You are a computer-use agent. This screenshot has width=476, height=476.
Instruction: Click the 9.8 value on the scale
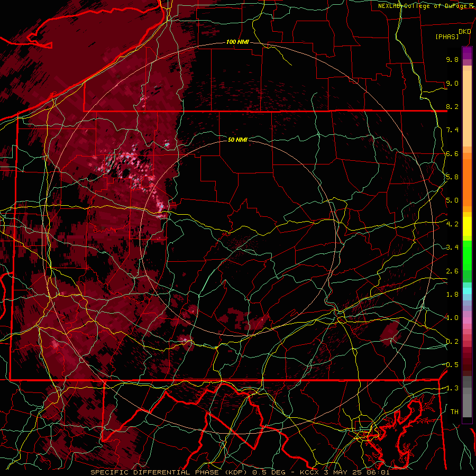452,59
